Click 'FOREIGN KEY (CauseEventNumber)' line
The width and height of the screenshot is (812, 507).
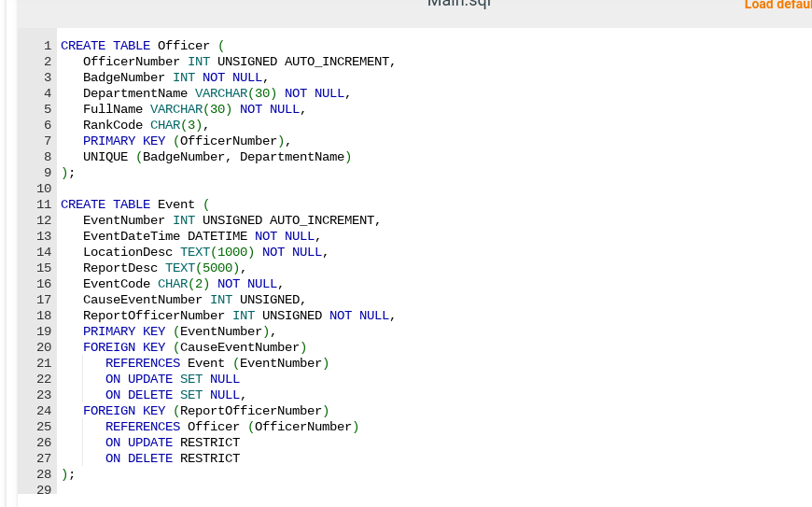point(195,347)
